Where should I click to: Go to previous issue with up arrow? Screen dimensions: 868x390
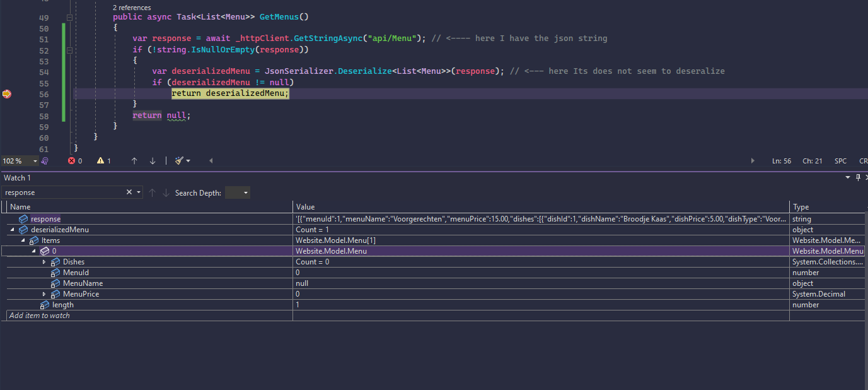coord(134,161)
